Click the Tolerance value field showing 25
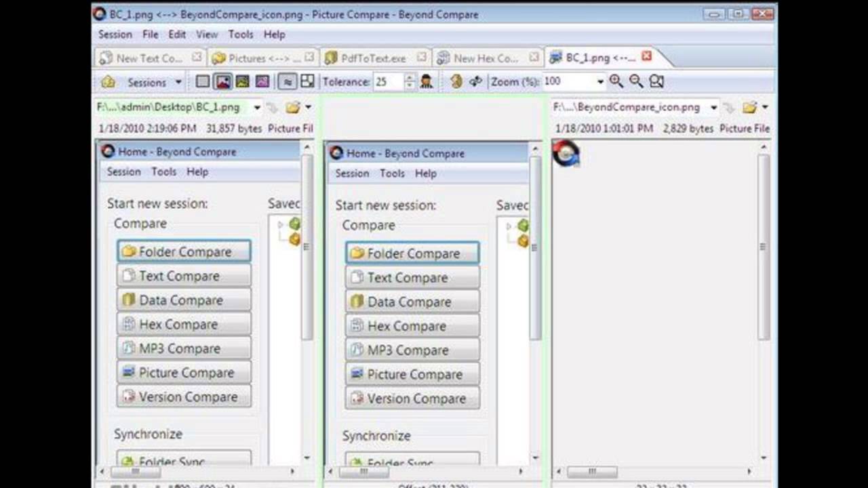 [389, 82]
